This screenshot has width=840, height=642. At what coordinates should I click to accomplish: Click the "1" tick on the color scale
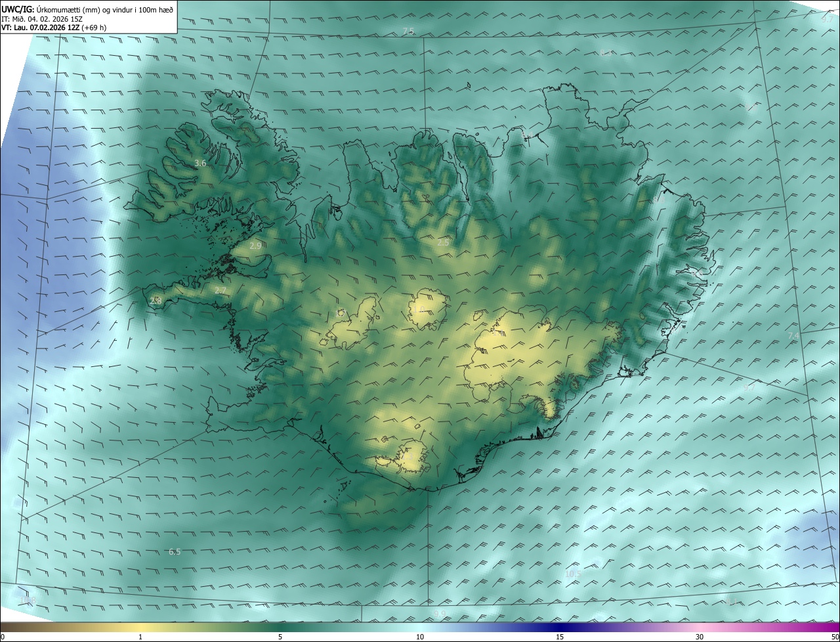(x=140, y=637)
